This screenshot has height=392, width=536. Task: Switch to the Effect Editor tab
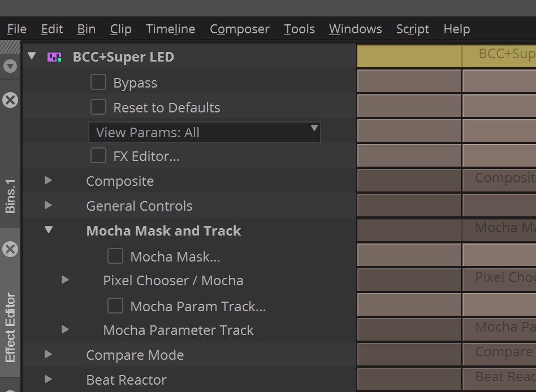tap(10, 328)
